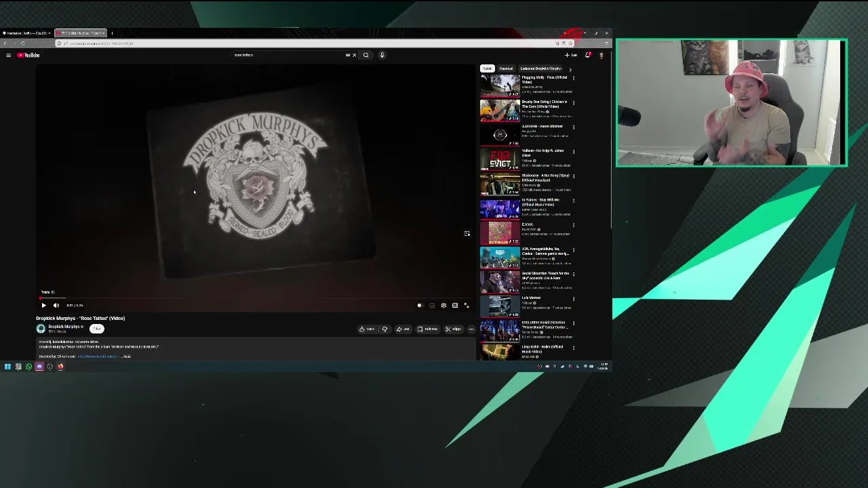Viewport: 868px width, 488px height.
Task: Open the account avatar menu
Action: pyautogui.click(x=601, y=55)
